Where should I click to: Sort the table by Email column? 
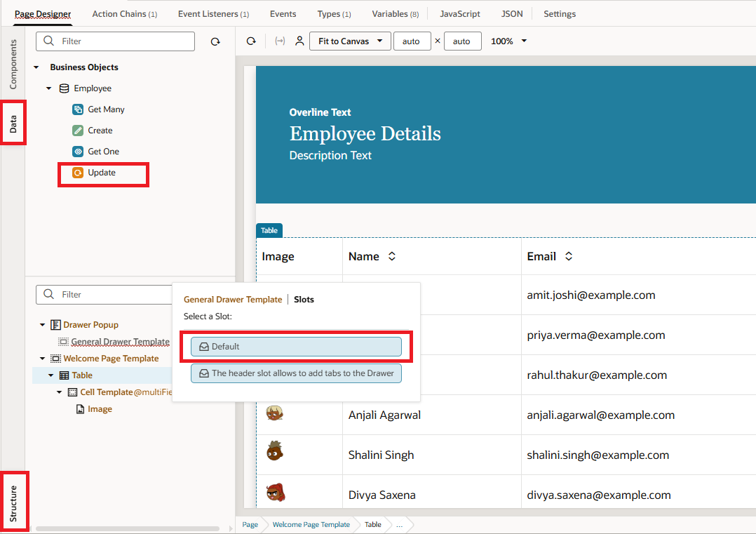(569, 257)
